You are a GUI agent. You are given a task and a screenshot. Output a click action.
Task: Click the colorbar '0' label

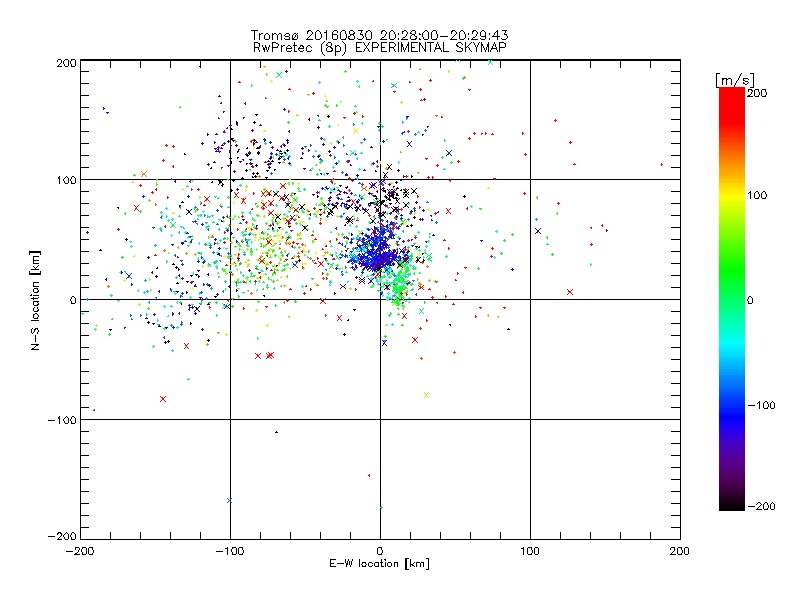750,300
